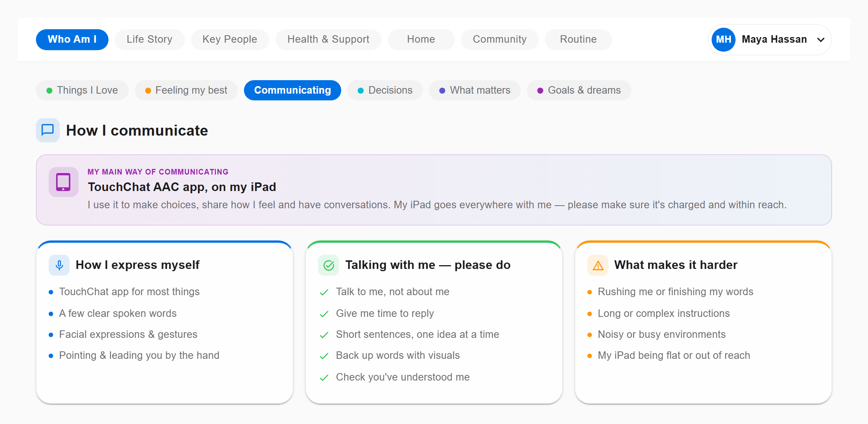The height and width of the screenshot is (424, 868).
Task: Click Talk to me, not about me text
Action: click(392, 292)
